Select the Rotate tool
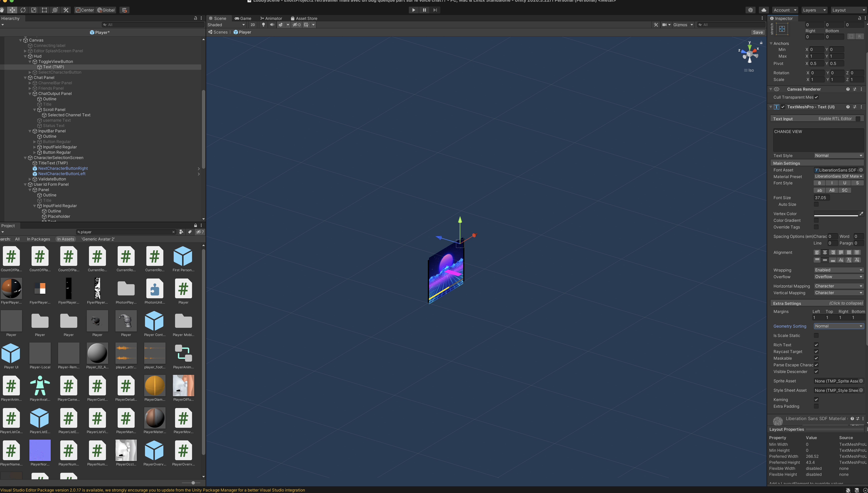This screenshot has height=493, width=868. tap(23, 10)
